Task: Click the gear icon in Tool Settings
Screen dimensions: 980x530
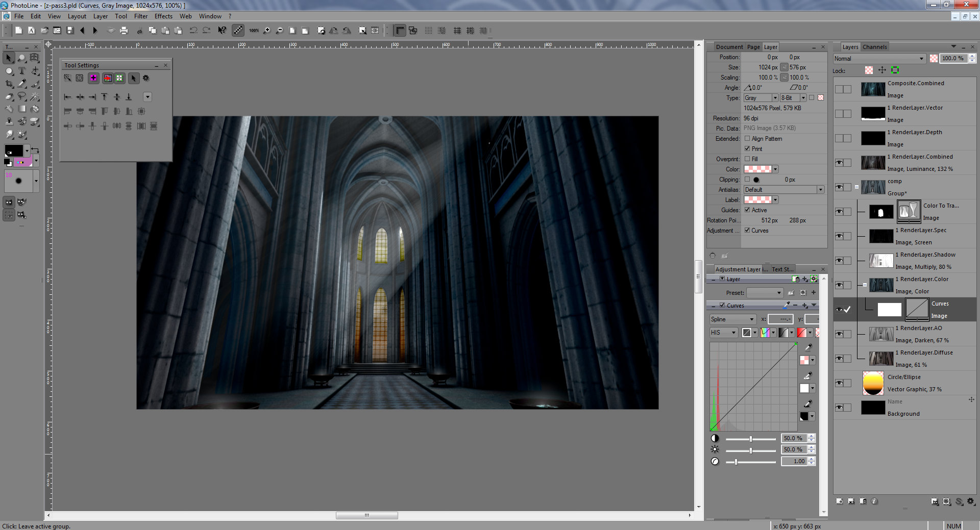Action: (146, 78)
